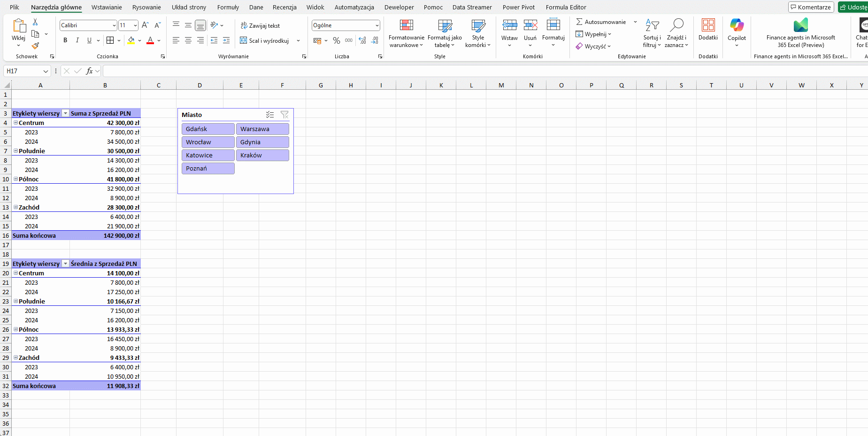Click the Komentarze button
The height and width of the screenshot is (436, 868).
click(x=811, y=7)
